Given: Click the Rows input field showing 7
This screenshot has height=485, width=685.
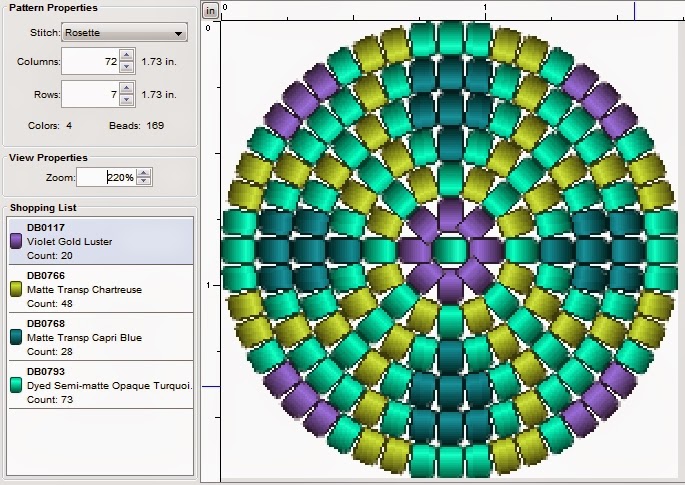Looking at the screenshot, I should point(90,94).
